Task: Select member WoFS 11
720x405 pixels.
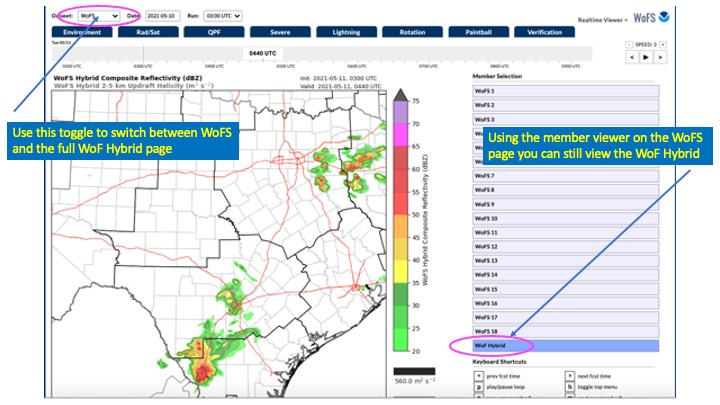Action: click(x=566, y=232)
